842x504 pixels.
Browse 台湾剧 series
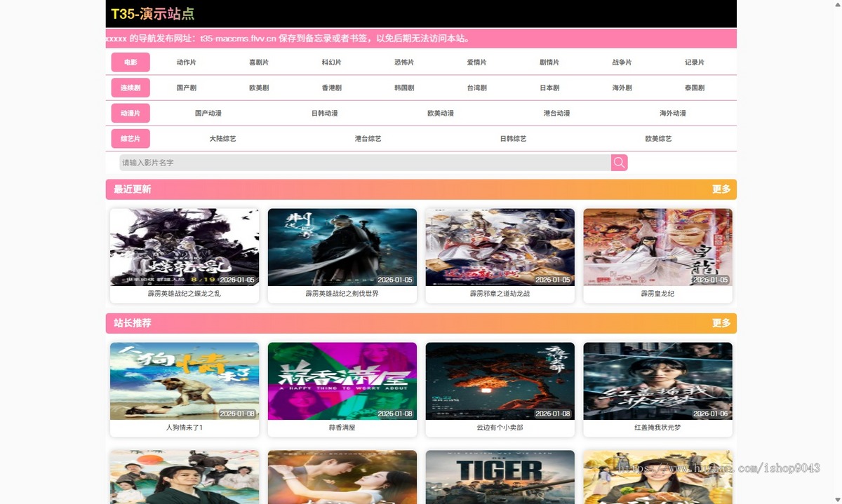click(477, 88)
